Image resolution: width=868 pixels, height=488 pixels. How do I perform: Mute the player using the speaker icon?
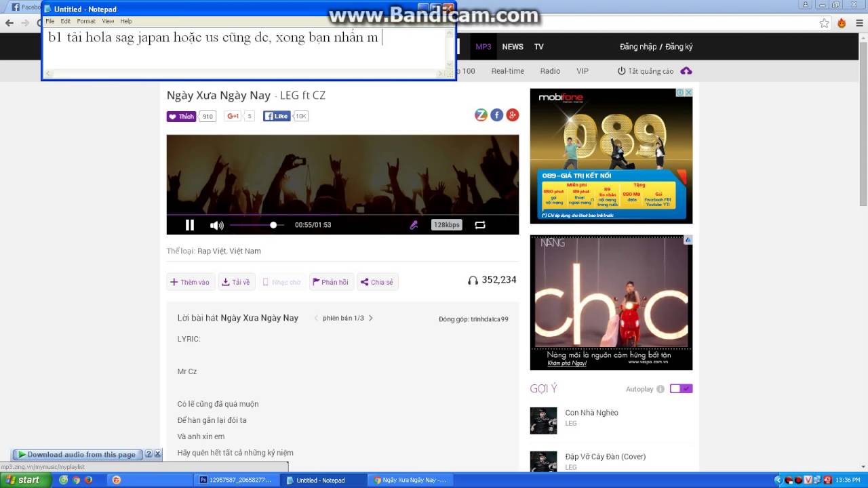[x=216, y=226]
